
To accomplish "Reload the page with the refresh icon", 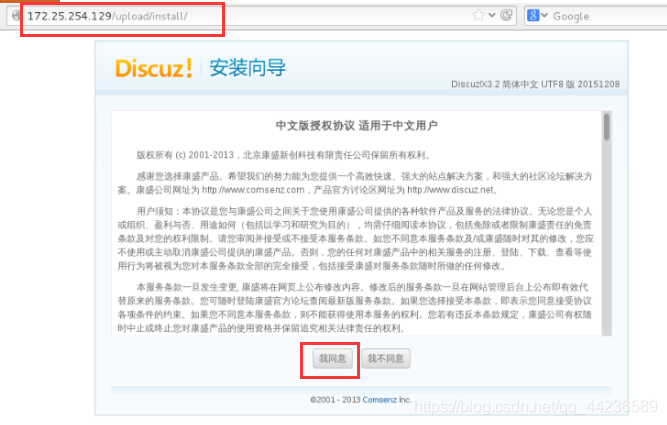I will tap(506, 16).
